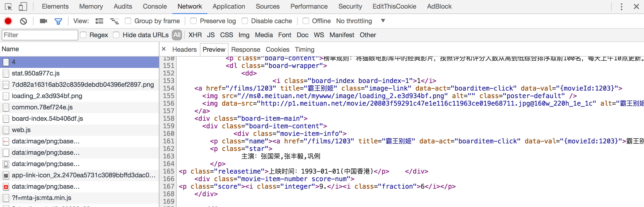Close the request details pane
Image resolution: width=644 pixels, height=207 pixels.
coord(164,49)
